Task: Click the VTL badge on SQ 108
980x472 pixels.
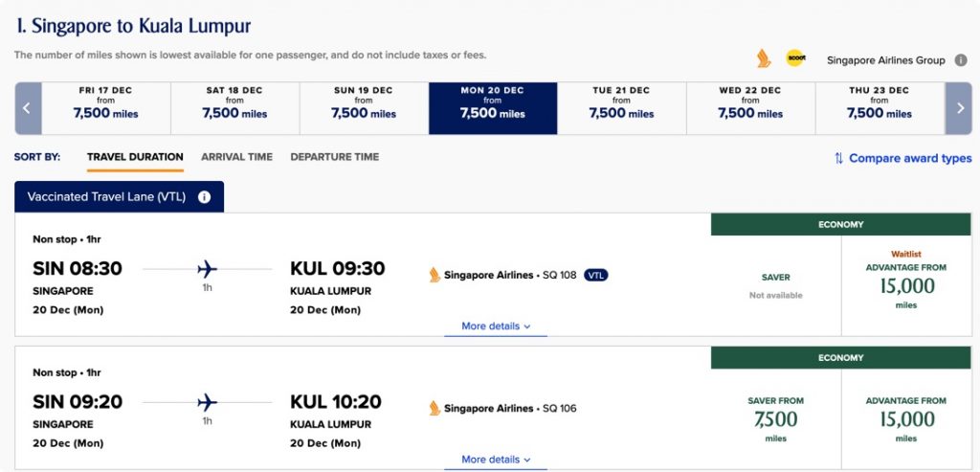Action: [595, 275]
